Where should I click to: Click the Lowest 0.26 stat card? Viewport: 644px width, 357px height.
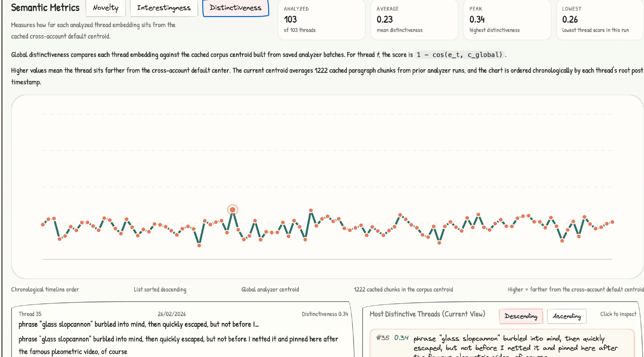[x=600, y=20]
